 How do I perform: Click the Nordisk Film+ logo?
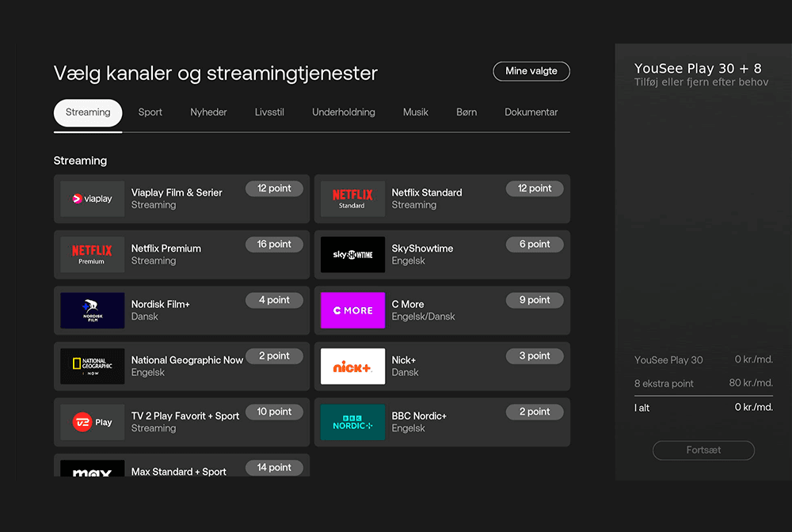pos(93,310)
